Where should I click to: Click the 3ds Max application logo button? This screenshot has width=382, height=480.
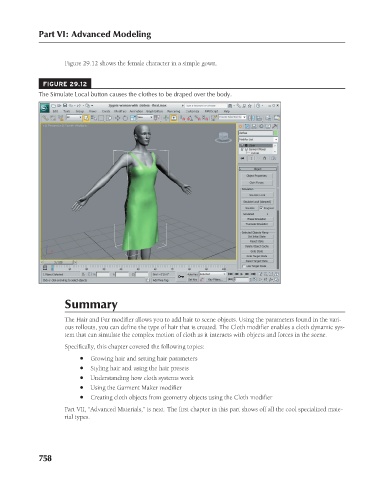pos(45,108)
